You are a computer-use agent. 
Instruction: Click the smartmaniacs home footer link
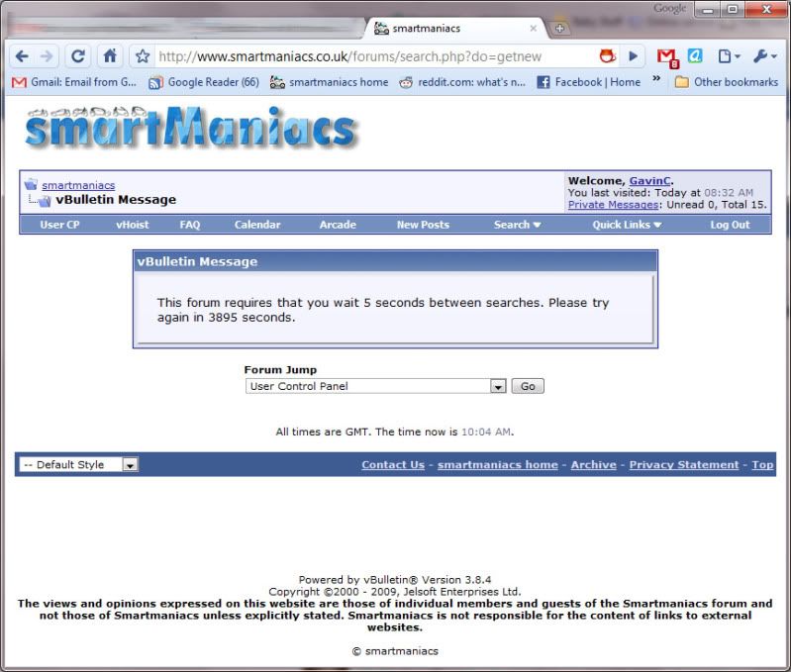[497, 465]
